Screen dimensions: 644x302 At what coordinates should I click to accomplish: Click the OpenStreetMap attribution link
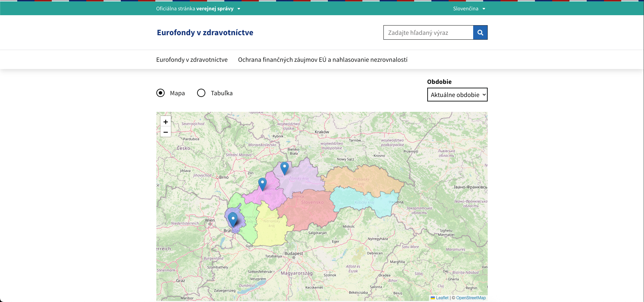click(471, 298)
